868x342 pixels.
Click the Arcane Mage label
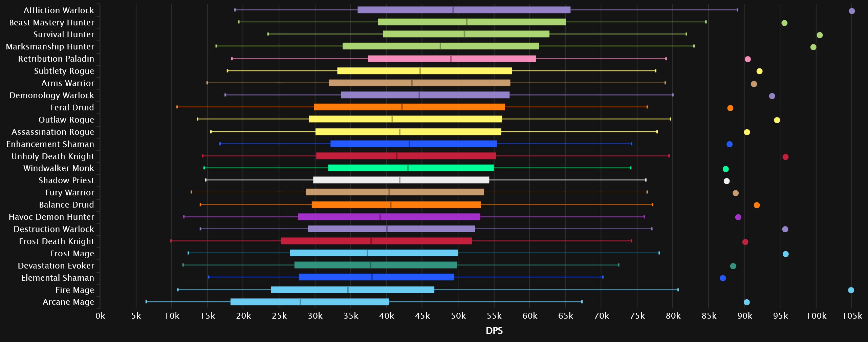coord(68,302)
